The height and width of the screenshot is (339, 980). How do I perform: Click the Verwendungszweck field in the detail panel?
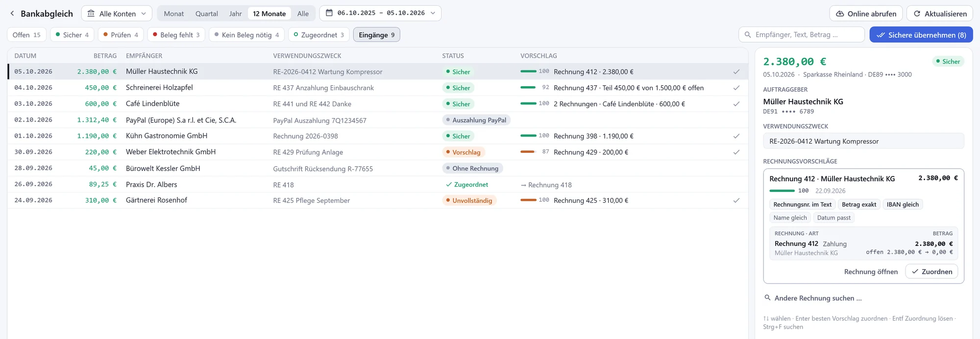pyautogui.click(x=863, y=141)
